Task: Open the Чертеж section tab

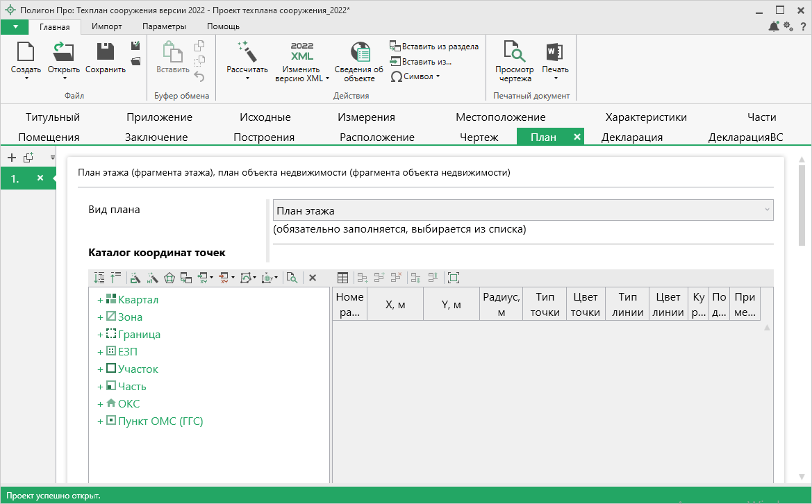Action: coord(479,137)
